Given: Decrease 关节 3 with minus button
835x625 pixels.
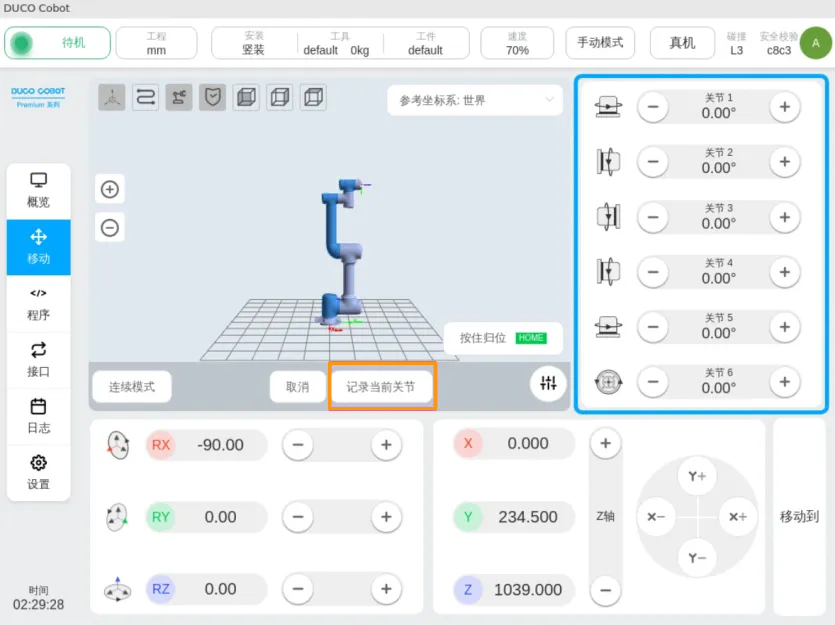Looking at the screenshot, I should point(653,217).
